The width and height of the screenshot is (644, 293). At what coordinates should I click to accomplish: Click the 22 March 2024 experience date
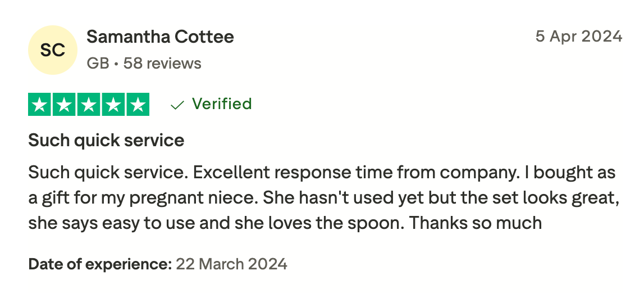(231, 263)
